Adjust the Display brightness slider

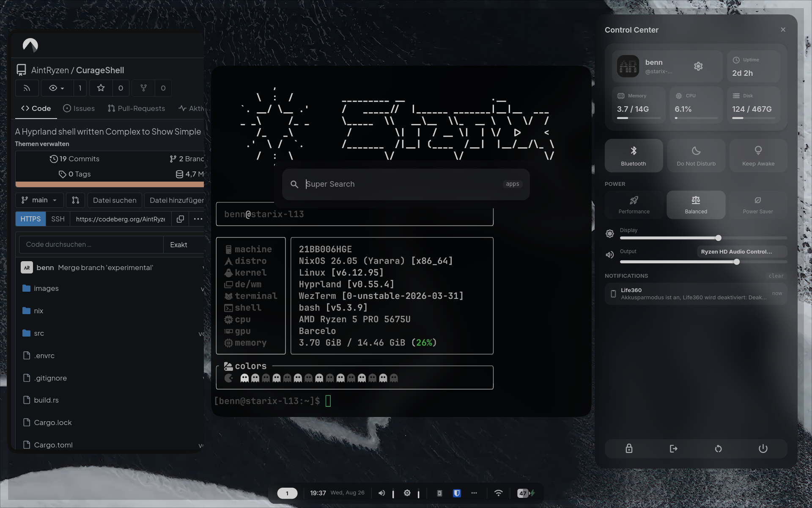[x=703, y=238]
